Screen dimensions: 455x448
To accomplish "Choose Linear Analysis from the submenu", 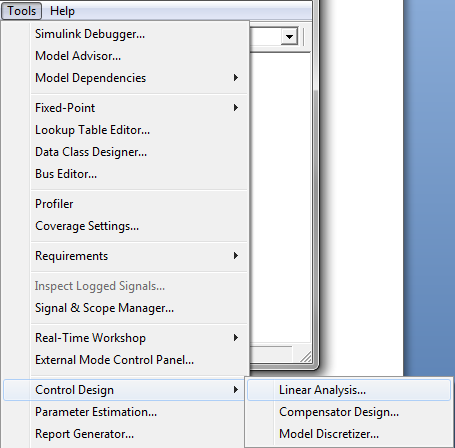I will tap(349, 390).
